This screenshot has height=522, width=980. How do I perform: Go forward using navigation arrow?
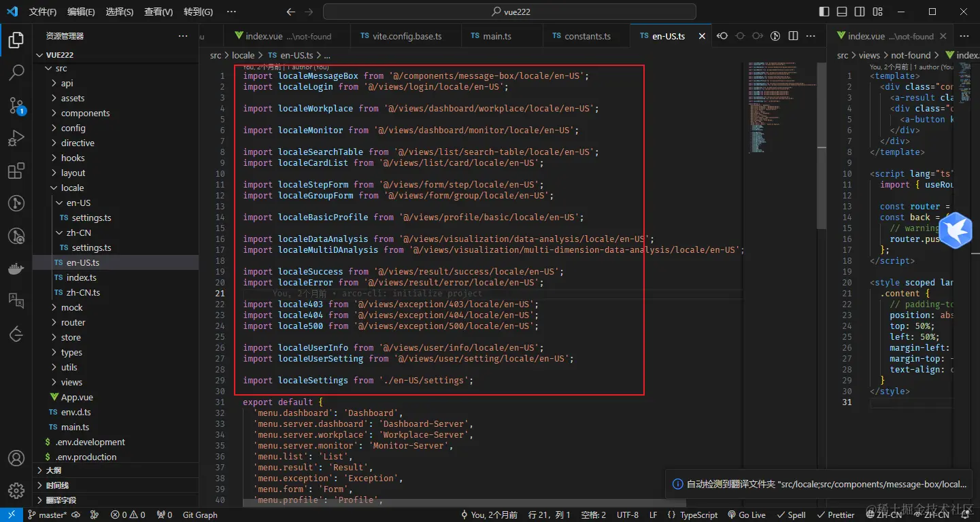[309, 12]
